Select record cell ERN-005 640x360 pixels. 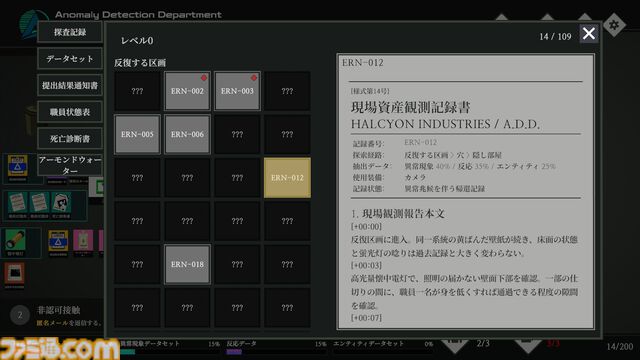coord(137,134)
